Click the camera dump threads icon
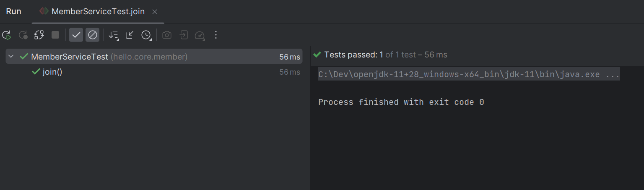Image resolution: width=644 pixels, height=190 pixels. click(x=167, y=35)
